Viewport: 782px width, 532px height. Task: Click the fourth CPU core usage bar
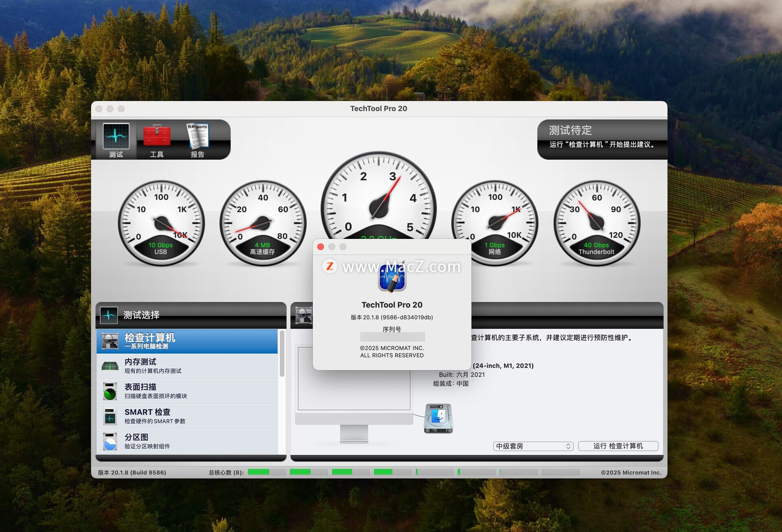point(392,472)
